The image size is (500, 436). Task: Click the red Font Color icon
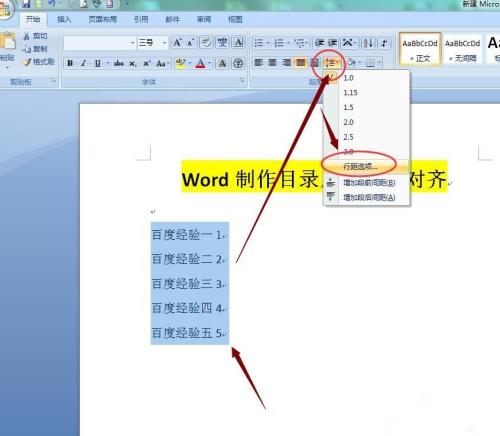coord(200,63)
